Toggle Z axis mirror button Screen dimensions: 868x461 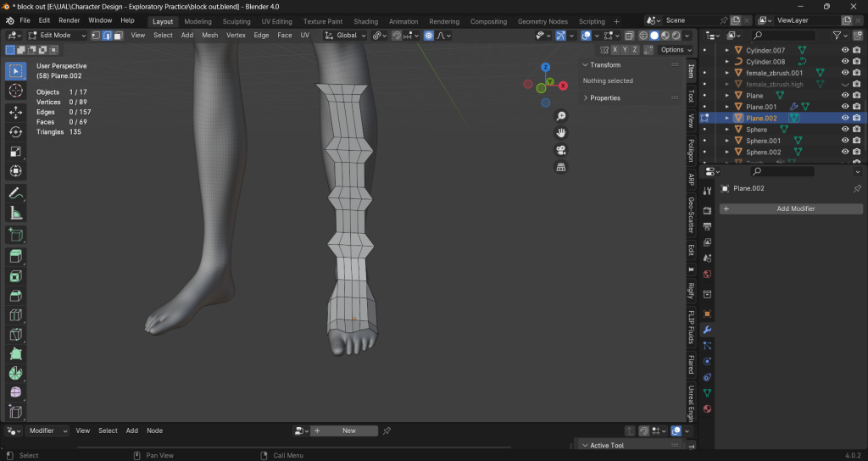(634, 50)
